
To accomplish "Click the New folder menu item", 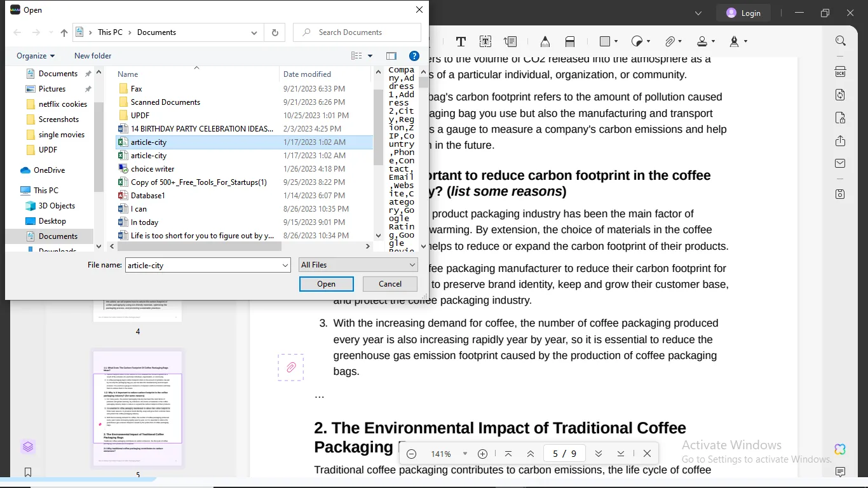I will coord(93,56).
